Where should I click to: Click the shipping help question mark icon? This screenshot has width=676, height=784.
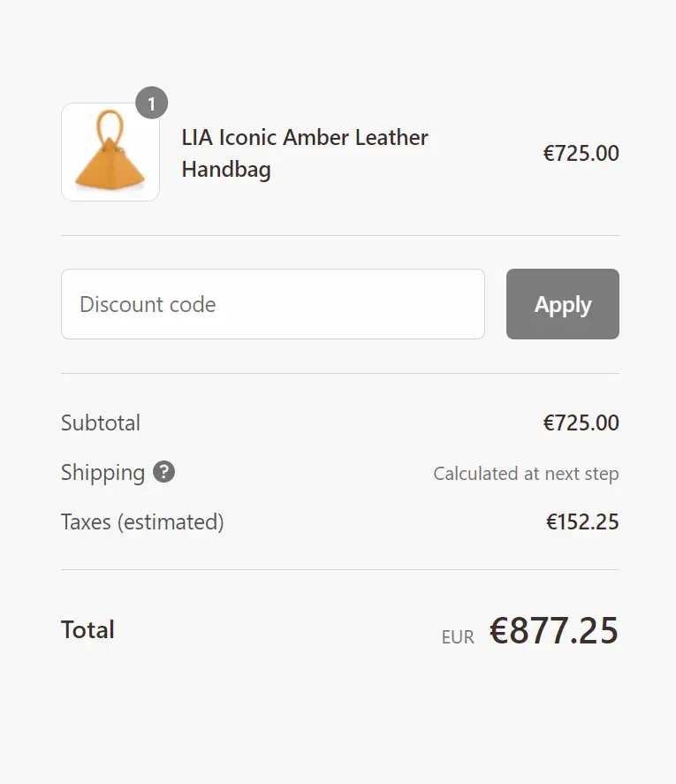[164, 472]
